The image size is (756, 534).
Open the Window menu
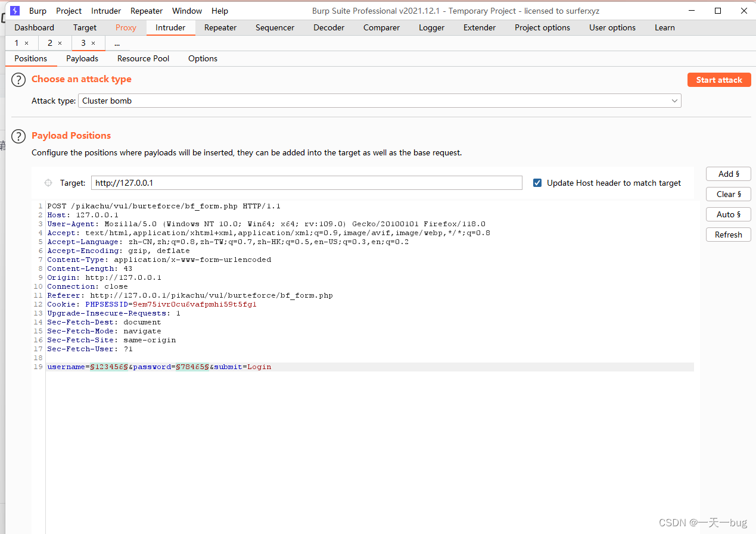point(187,11)
